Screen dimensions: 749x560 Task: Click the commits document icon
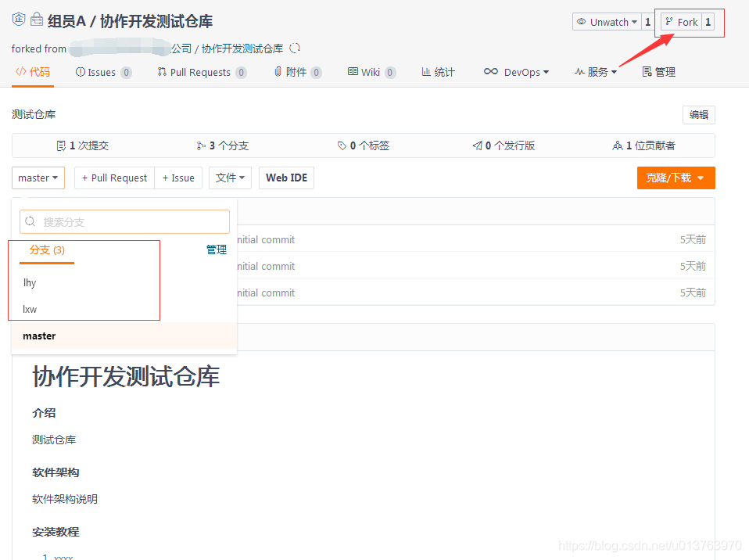tap(61, 145)
